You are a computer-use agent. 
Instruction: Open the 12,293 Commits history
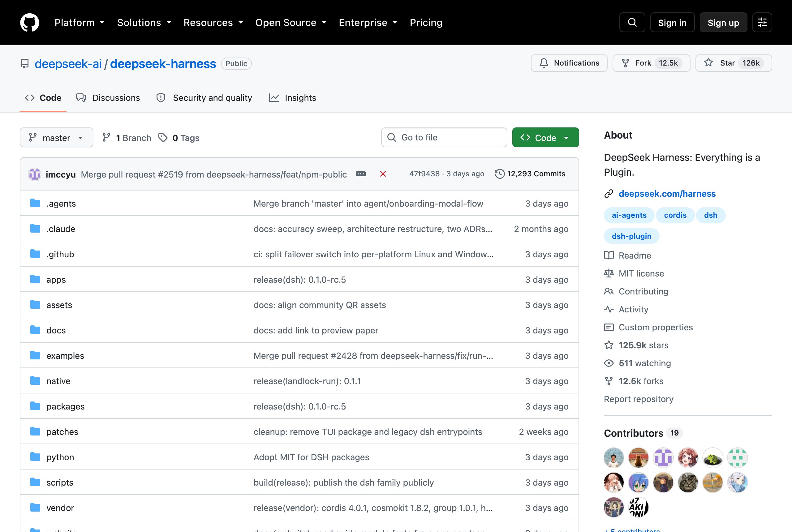coord(530,174)
